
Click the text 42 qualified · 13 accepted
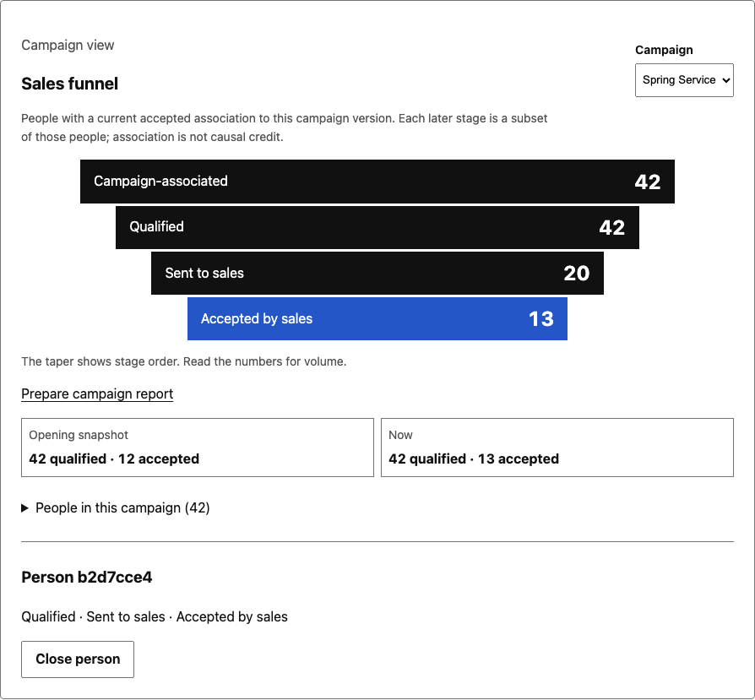(474, 459)
